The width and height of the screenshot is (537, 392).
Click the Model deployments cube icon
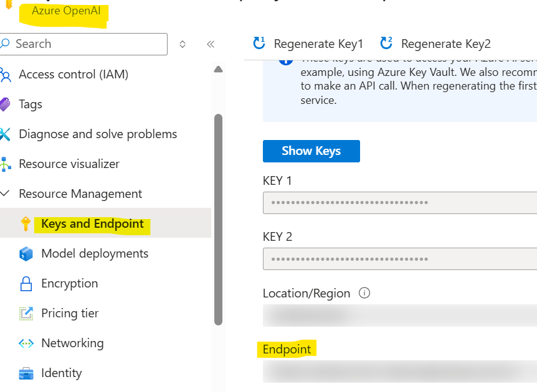pos(26,254)
